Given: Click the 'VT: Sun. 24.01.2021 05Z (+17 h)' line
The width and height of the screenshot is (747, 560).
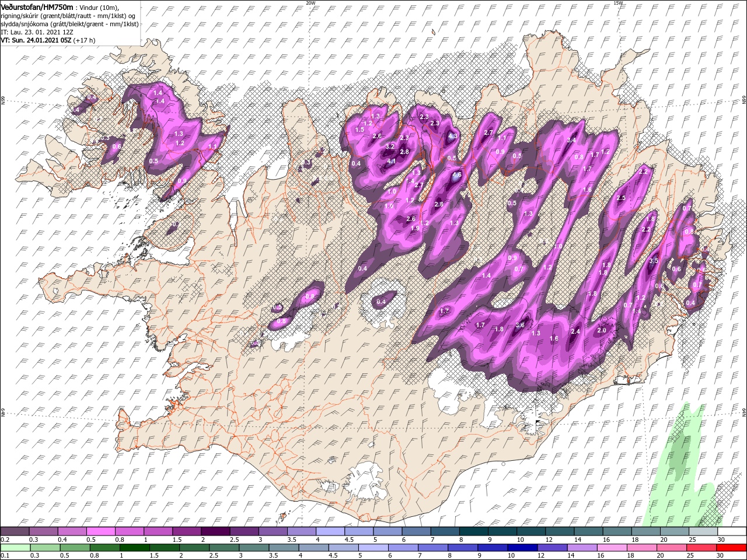Looking at the screenshot, I should point(48,40).
